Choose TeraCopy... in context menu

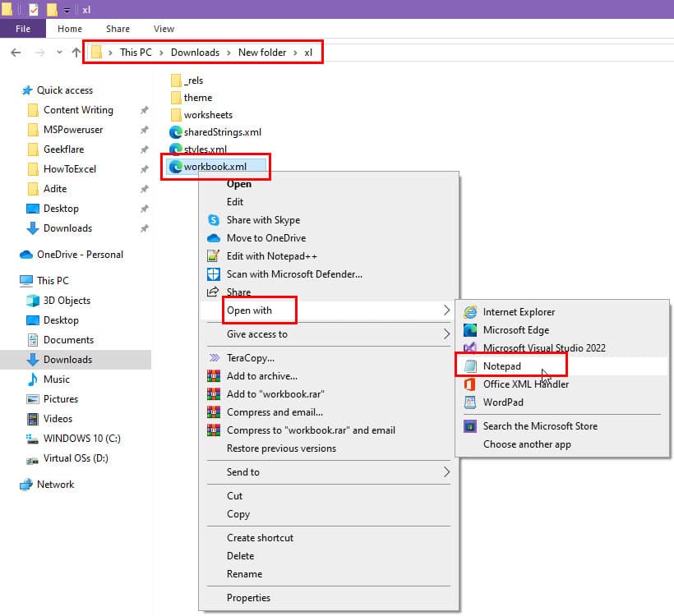point(250,358)
